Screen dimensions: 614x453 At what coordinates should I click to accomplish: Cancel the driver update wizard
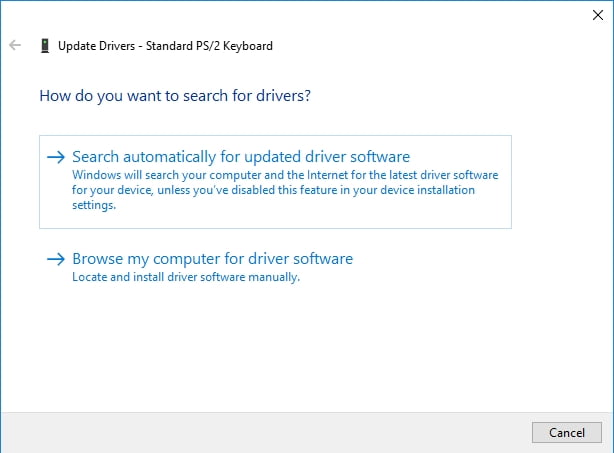click(567, 432)
